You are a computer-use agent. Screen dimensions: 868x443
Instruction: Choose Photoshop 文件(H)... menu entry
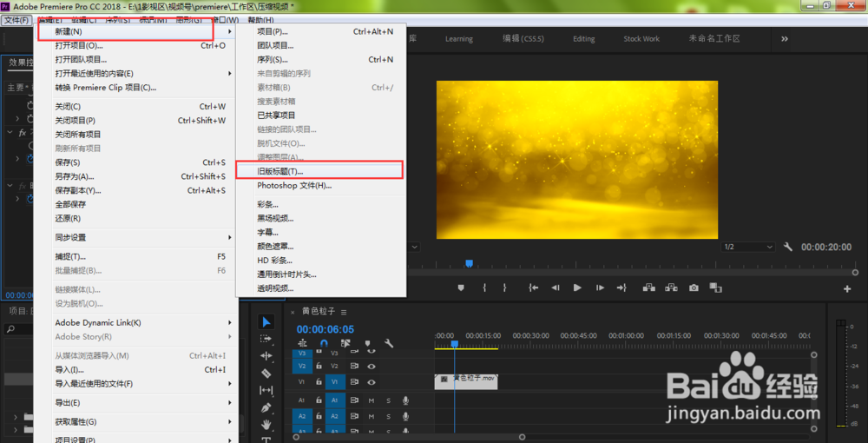[x=320, y=186]
